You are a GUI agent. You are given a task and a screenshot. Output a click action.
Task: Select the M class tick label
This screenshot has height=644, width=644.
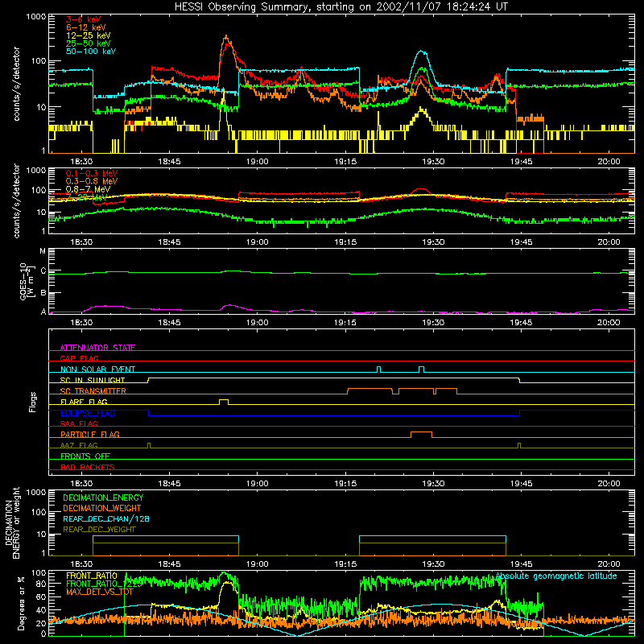point(43,251)
